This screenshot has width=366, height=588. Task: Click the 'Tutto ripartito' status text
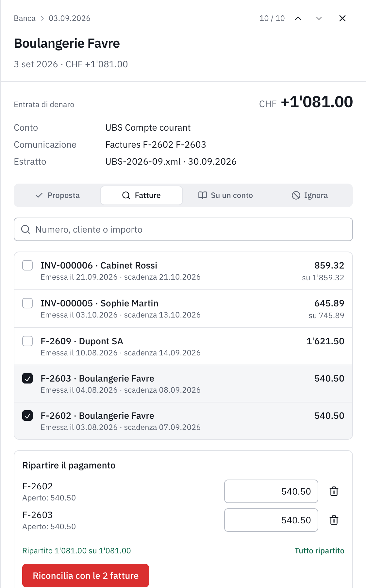coord(320,551)
